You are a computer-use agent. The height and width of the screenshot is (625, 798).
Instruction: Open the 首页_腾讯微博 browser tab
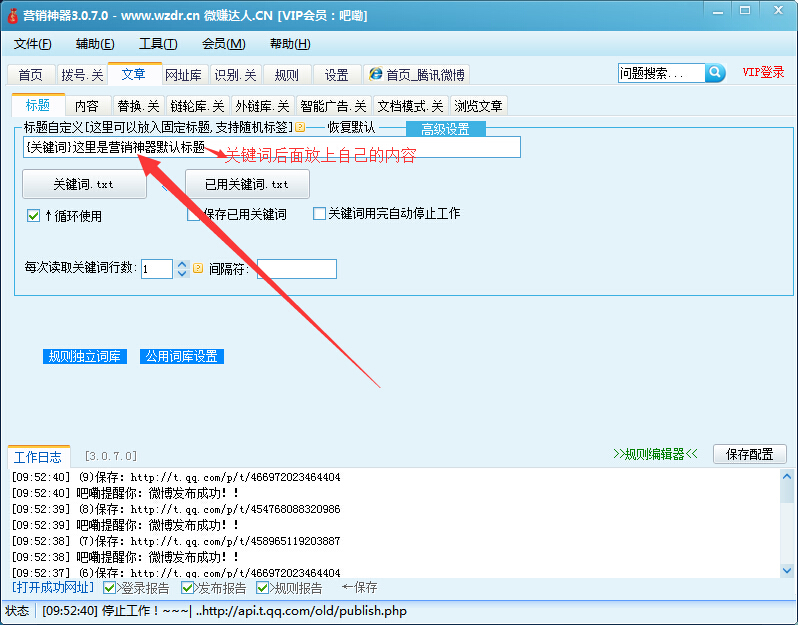click(416, 75)
